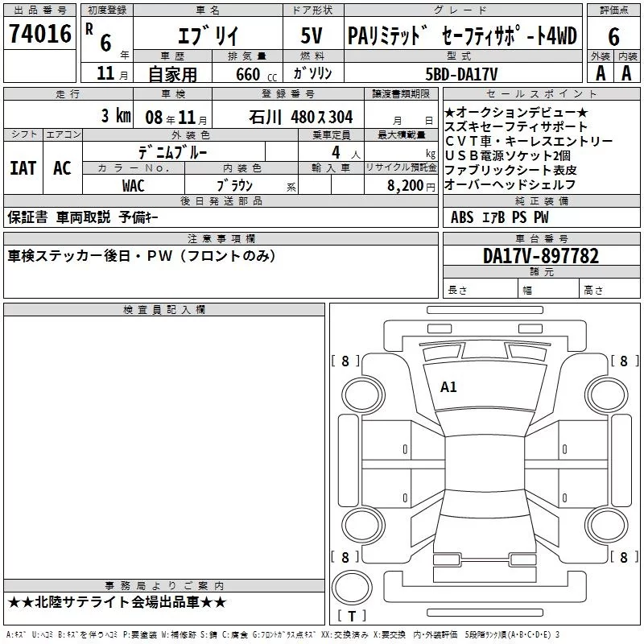Click the 輸入車 header

pos(331,167)
